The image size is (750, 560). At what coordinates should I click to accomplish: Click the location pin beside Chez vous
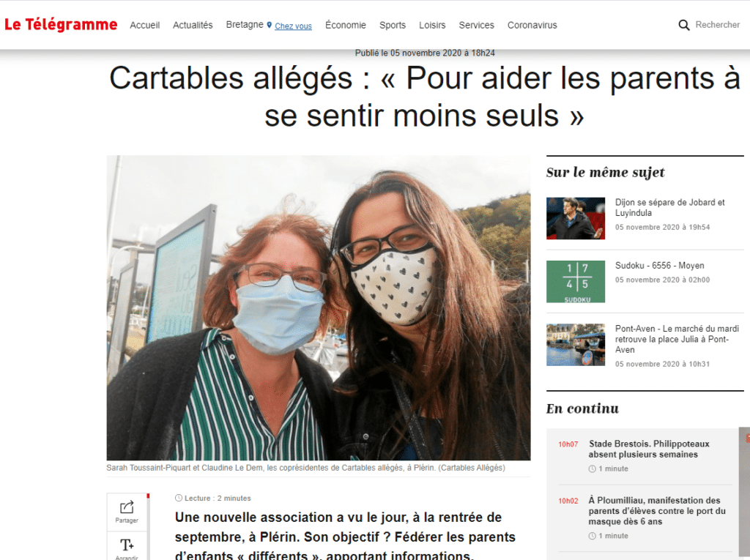(x=270, y=25)
